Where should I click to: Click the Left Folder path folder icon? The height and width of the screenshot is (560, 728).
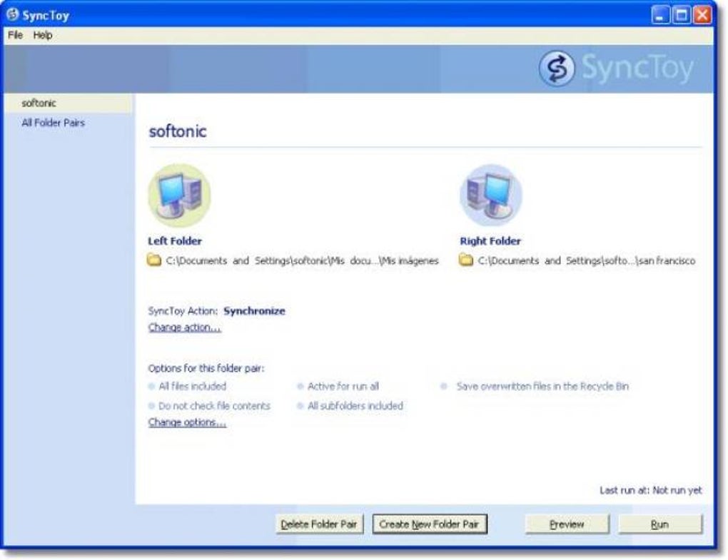pos(154,260)
